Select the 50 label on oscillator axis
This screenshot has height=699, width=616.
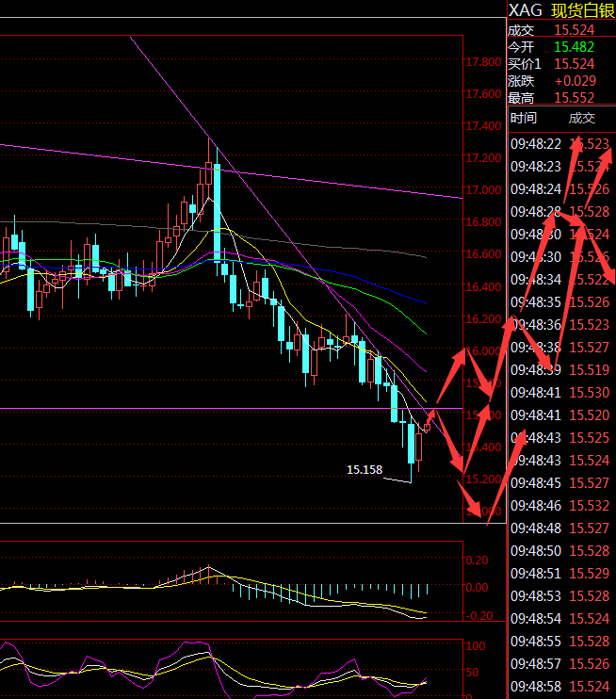pos(473,673)
